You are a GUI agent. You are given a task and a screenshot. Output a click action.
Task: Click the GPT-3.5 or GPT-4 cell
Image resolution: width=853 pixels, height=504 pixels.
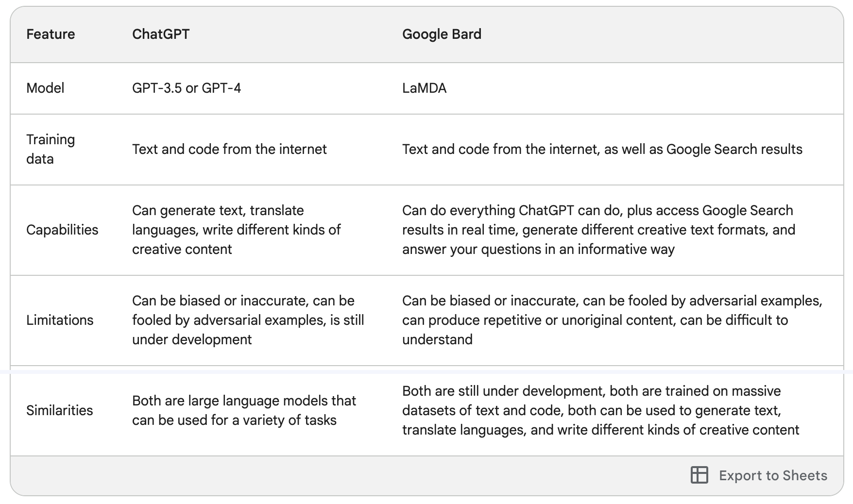point(187,88)
